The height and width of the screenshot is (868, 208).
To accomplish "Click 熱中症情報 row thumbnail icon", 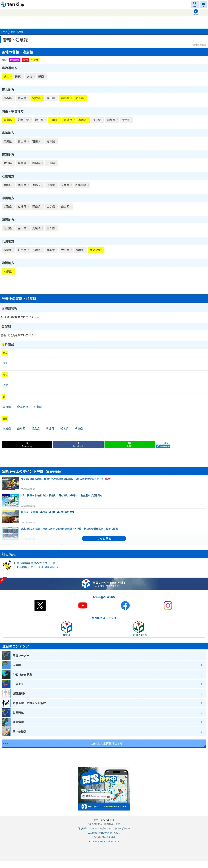I will tap(6, 732).
